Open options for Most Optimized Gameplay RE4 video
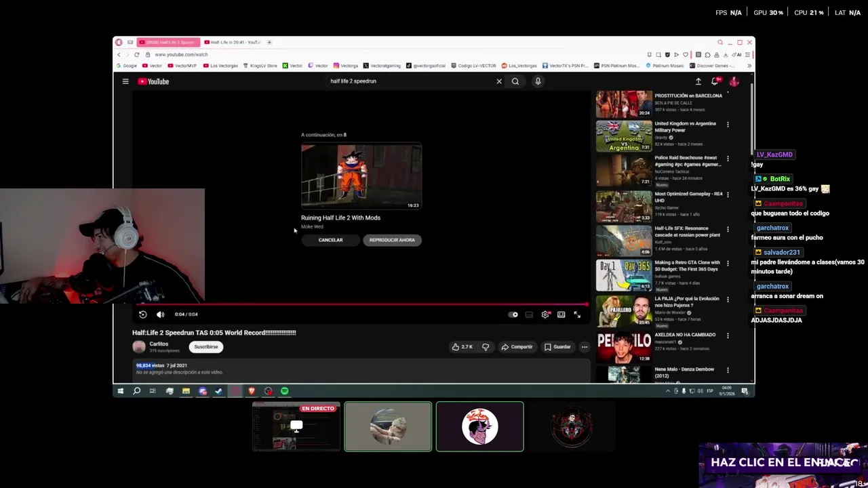Screen dimensions: 868x488 tap(728, 195)
